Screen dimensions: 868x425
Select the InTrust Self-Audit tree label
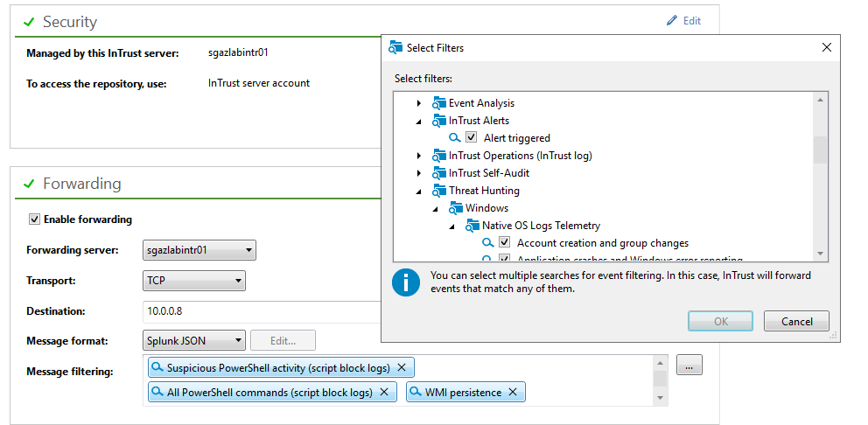(489, 173)
